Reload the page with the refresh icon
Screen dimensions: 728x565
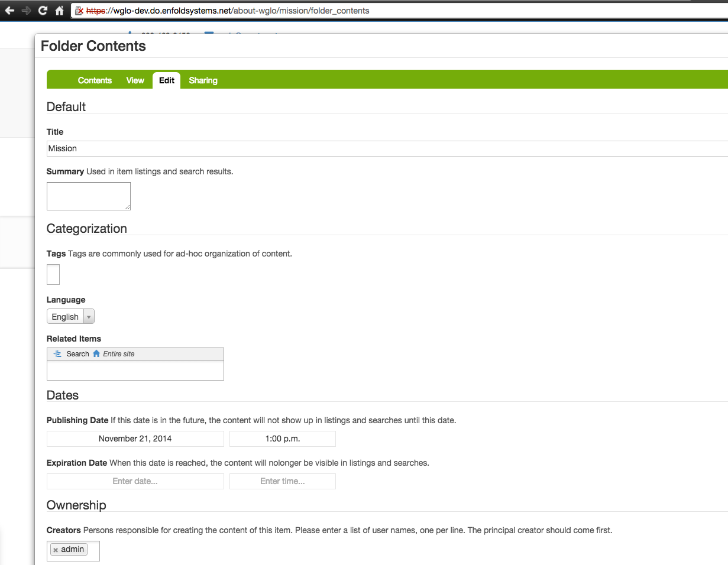point(43,11)
